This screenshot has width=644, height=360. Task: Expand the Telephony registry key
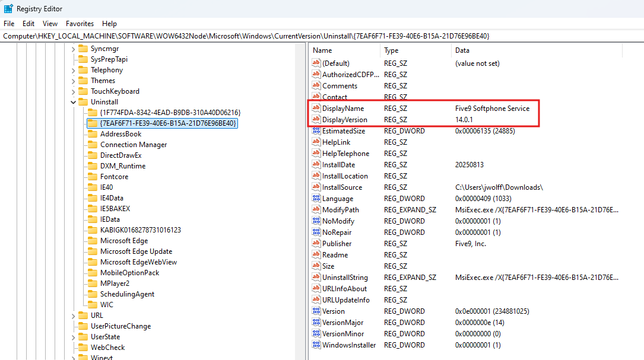[73, 70]
